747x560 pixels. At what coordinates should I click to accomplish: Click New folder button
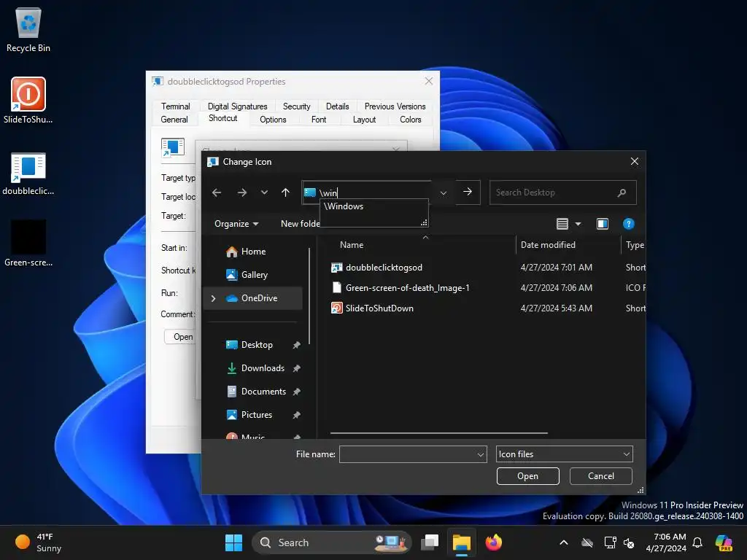pyautogui.click(x=300, y=224)
